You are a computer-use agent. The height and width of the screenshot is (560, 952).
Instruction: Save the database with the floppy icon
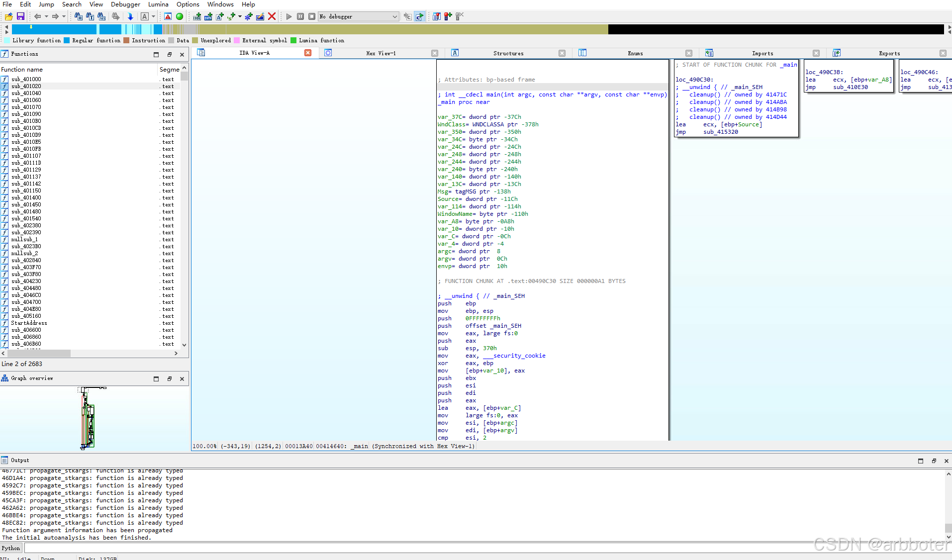(x=20, y=16)
